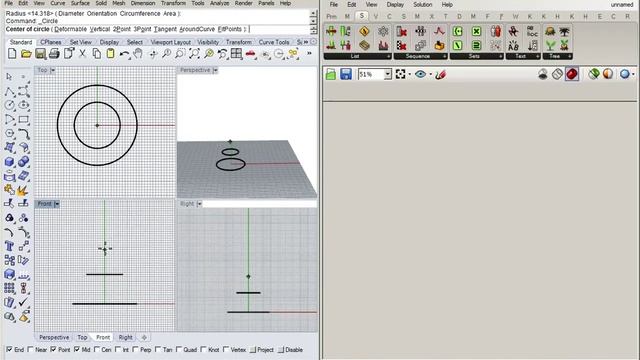Click the checkmark icon in sidebar

[23, 302]
